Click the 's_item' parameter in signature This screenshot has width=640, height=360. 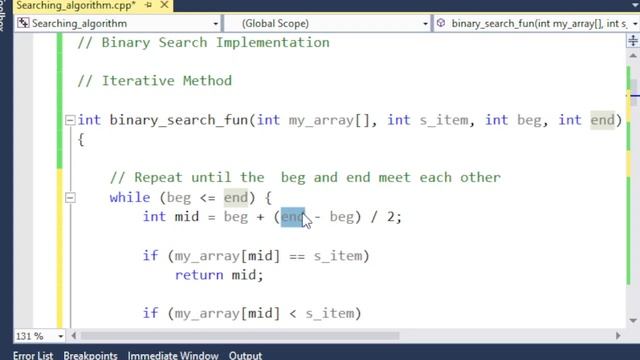coord(444,120)
